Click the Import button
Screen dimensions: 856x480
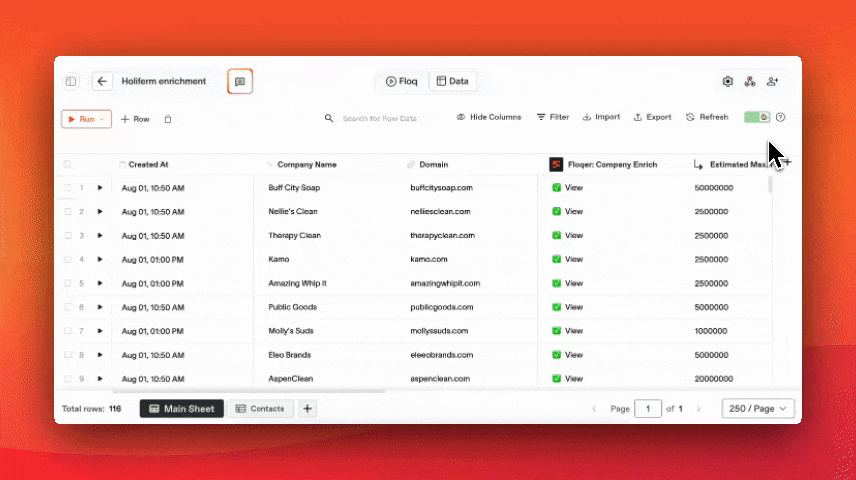coord(601,117)
